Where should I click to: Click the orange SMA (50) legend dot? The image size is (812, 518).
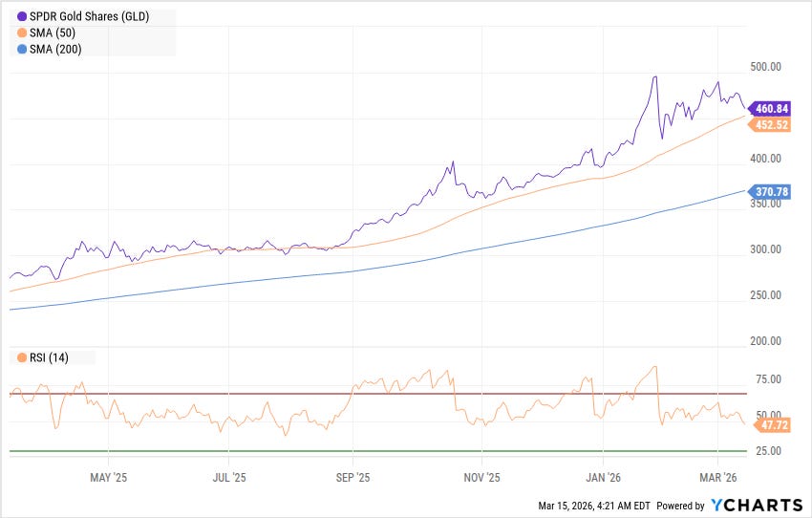click(22, 33)
